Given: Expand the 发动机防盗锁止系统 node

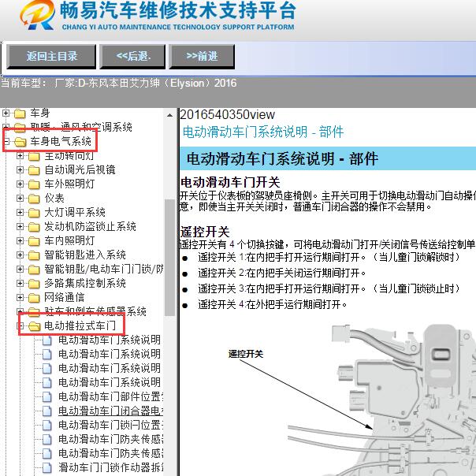Looking at the screenshot, I should coord(20,226).
